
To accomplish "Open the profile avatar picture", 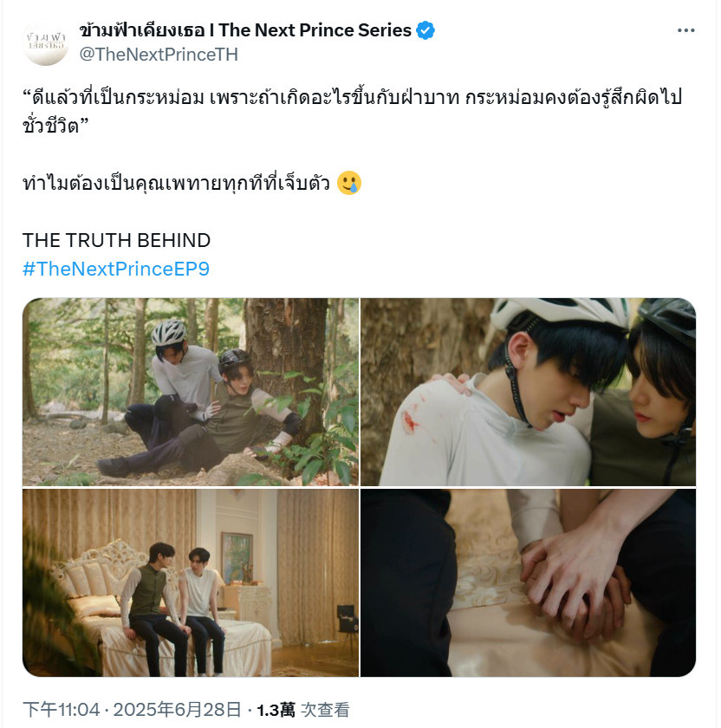I will coord(46,42).
